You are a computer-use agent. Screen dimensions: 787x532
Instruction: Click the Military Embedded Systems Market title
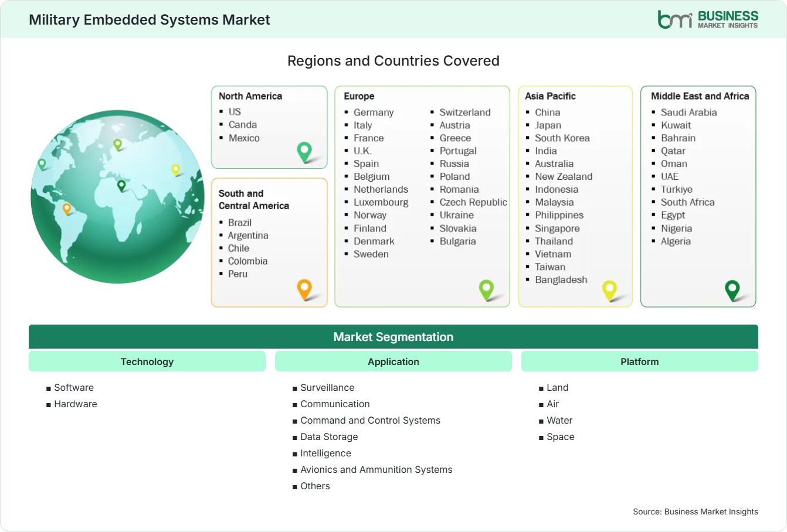click(150, 19)
